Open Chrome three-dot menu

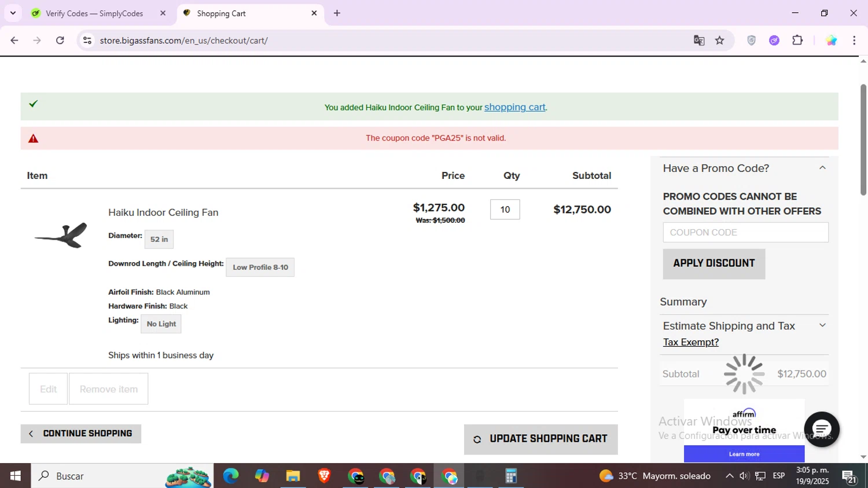click(x=854, y=41)
